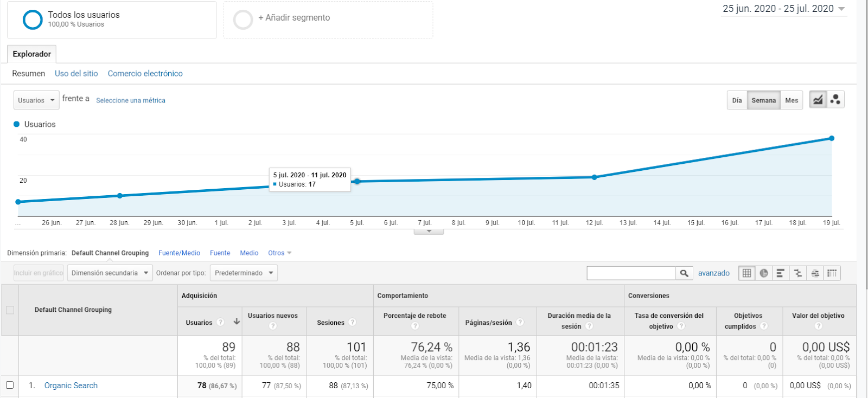Click the Todos los usuarios segment circle
The height and width of the screenshot is (398, 868).
(33, 20)
